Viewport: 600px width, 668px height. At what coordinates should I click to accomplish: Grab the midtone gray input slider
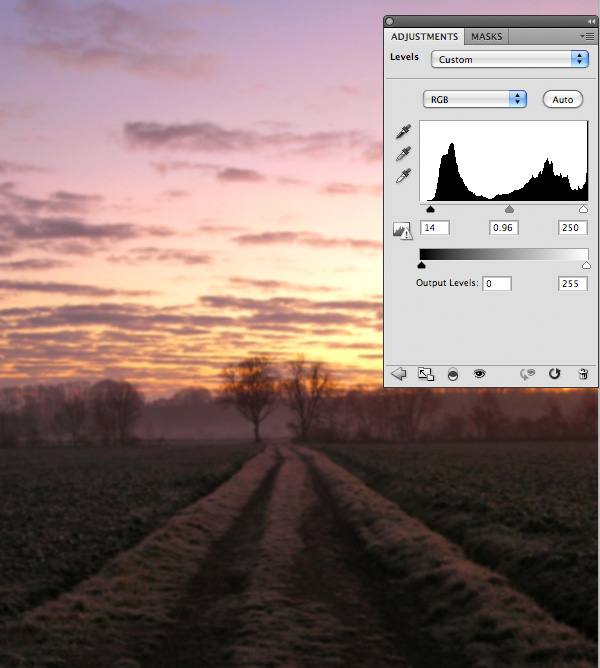[509, 209]
